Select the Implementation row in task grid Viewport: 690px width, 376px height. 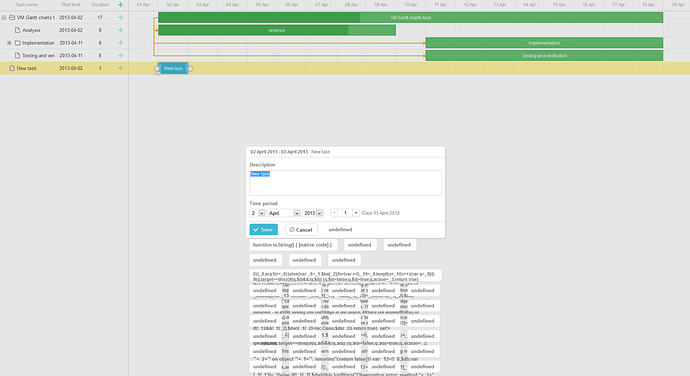64,43
